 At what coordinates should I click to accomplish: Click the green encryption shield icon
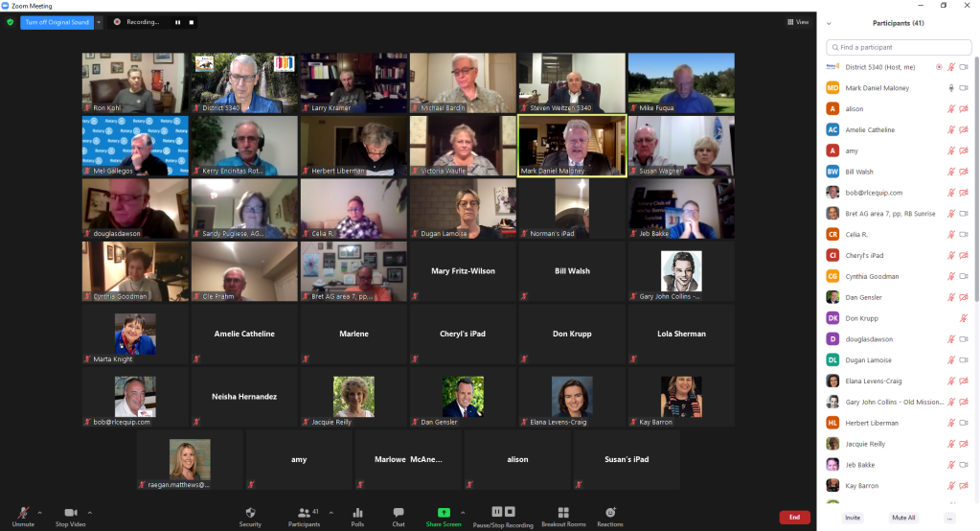click(x=11, y=21)
